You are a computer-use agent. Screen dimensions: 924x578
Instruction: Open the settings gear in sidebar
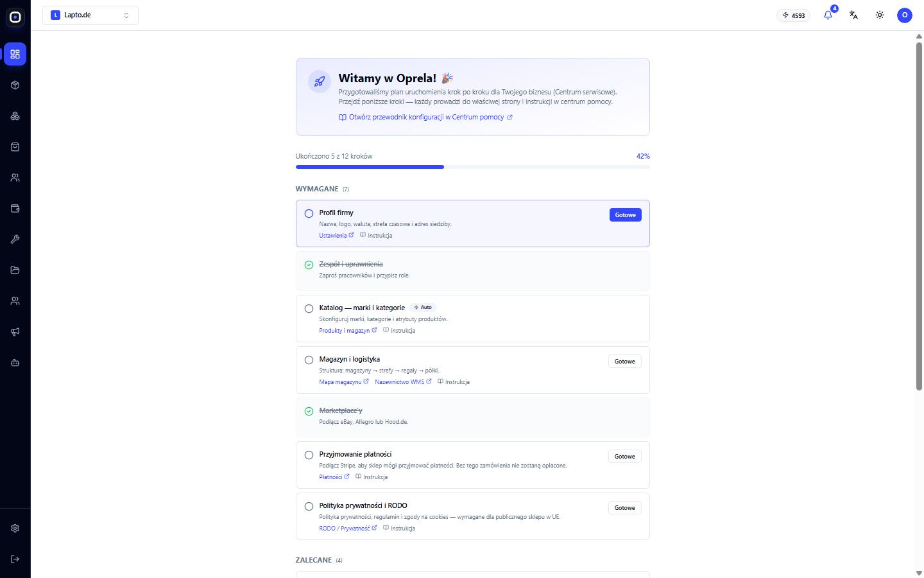[15, 528]
